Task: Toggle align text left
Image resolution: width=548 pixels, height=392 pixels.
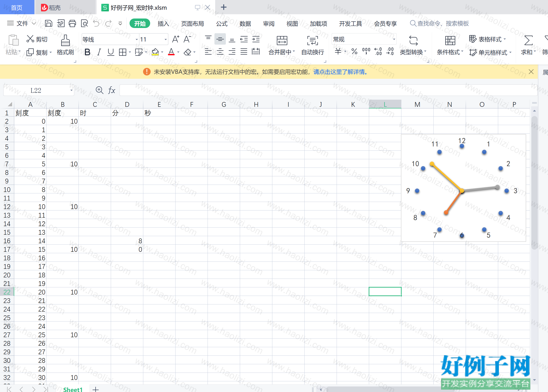Action: [208, 51]
